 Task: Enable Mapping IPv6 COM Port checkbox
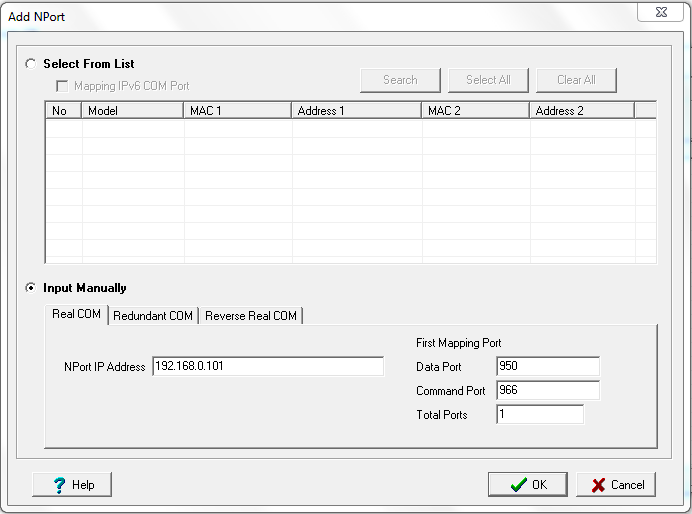click(x=62, y=86)
